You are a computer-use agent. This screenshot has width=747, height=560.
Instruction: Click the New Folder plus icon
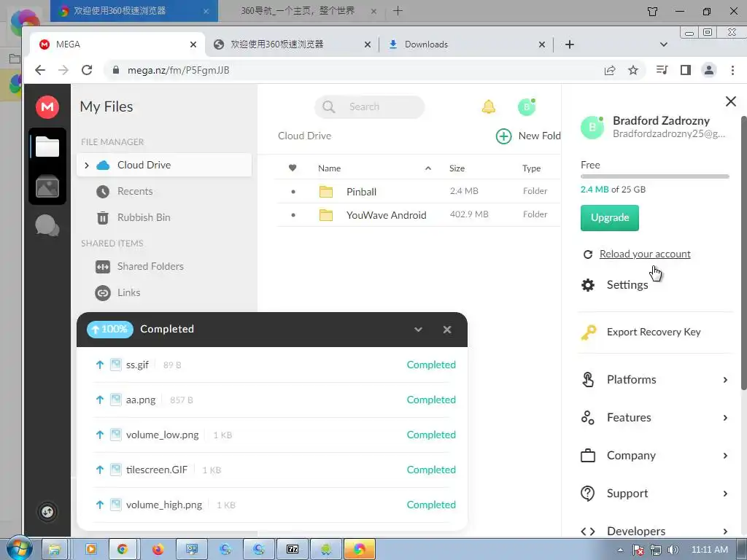point(503,136)
